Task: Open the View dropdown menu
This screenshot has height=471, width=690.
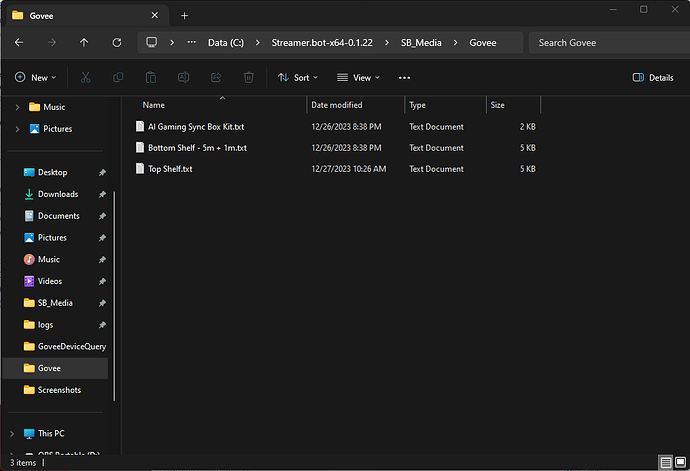Action: [x=358, y=77]
